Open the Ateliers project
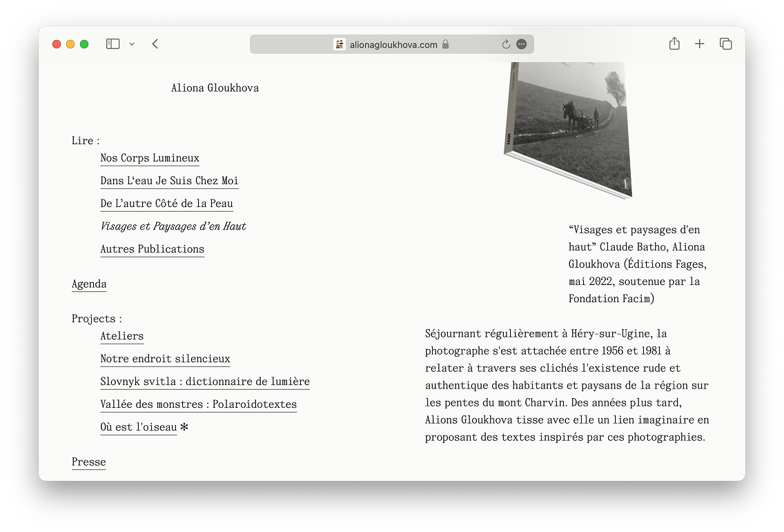 click(x=121, y=336)
